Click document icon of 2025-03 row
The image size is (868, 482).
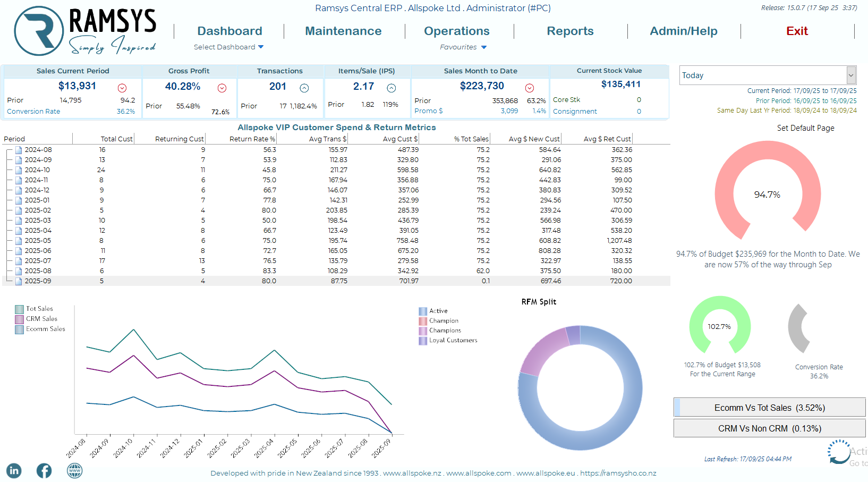click(x=19, y=221)
